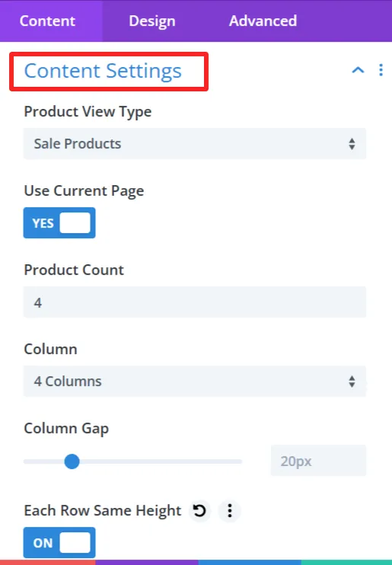The width and height of the screenshot is (392, 565).
Task: Toggle the Use Current Page switch
Action: pos(59,222)
